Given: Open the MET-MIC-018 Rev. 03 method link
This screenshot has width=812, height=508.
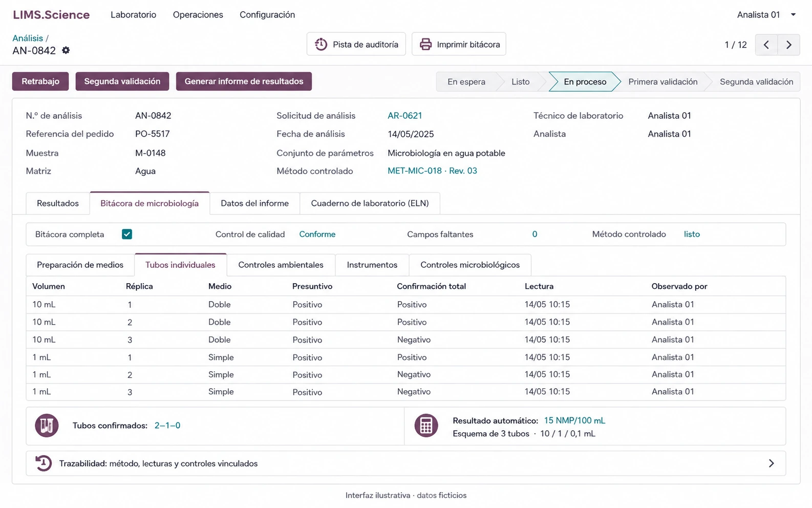Looking at the screenshot, I should (x=432, y=171).
